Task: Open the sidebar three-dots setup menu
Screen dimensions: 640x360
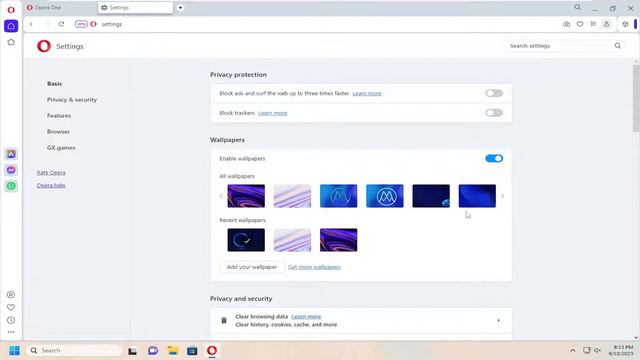Action: click(11, 332)
